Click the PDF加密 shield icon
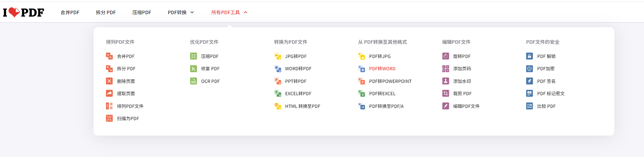The height and width of the screenshot is (157, 644). (530, 69)
